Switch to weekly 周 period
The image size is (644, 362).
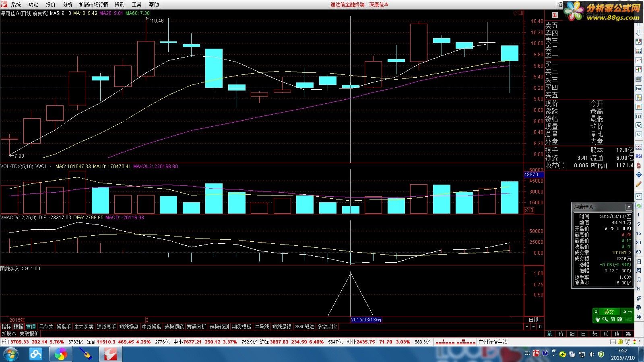pyautogui.click(x=639, y=271)
